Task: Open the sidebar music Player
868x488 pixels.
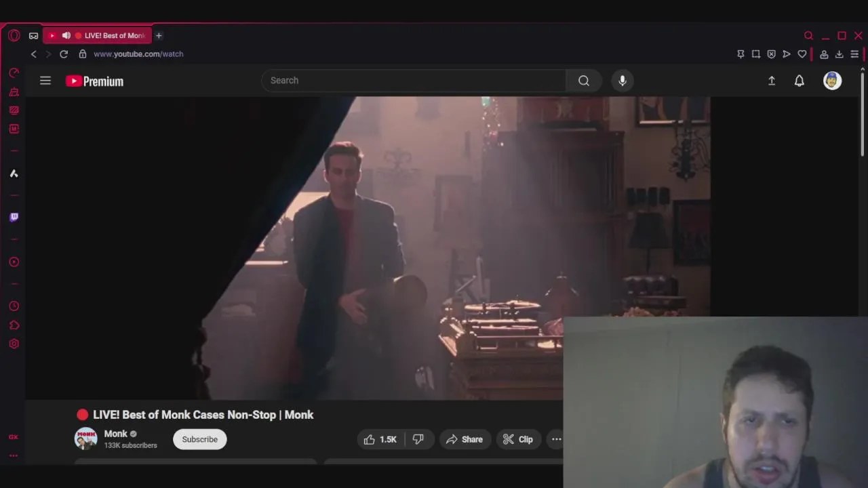Action: tap(14, 262)
